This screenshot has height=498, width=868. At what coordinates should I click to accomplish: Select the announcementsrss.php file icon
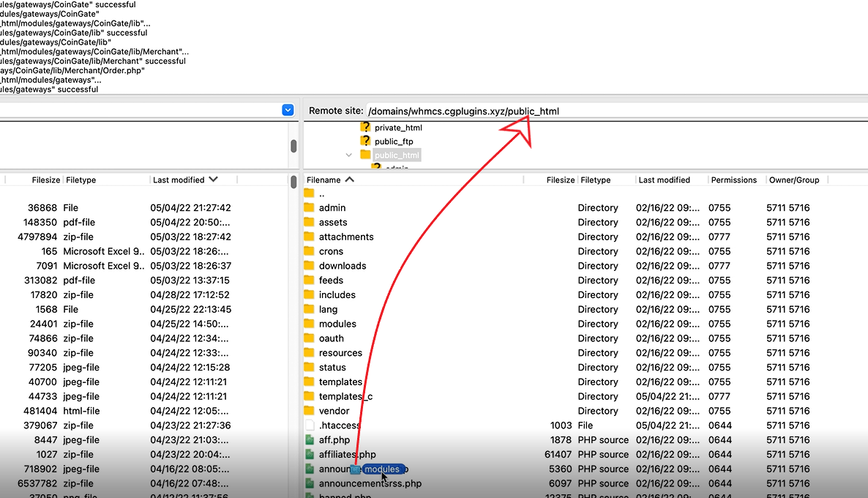tap(310, 483)
